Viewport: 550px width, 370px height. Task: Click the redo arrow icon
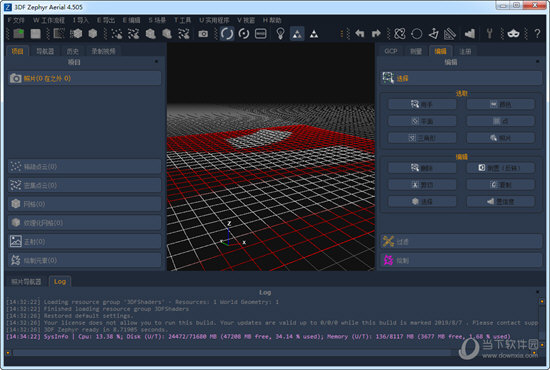376,34
